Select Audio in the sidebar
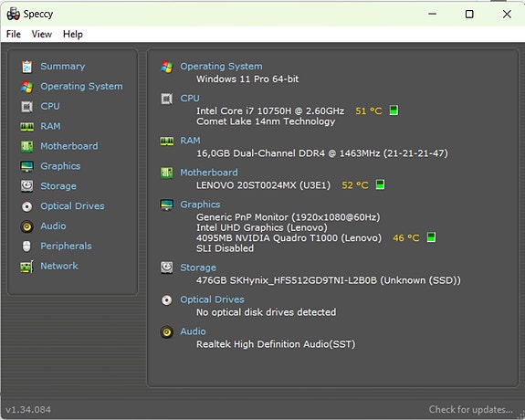This screenshot has height=420, width=525. pyautogui.click(x=53, y=226)
